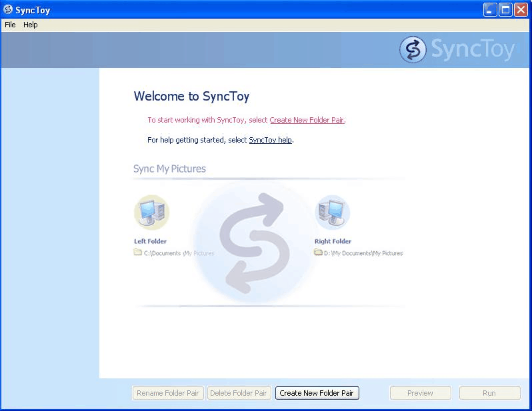Click the large sync arrows graphic
Image resolution: width=532 pixels, height=411 pixels.
pyautogui.click(x=254, y=242)
